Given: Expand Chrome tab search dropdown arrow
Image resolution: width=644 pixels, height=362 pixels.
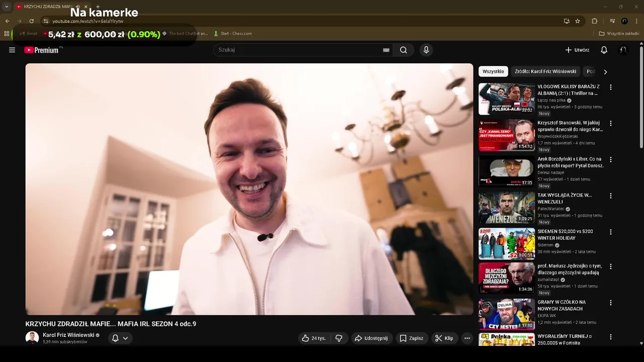Looking at the screenshot, I should [7, 7].
